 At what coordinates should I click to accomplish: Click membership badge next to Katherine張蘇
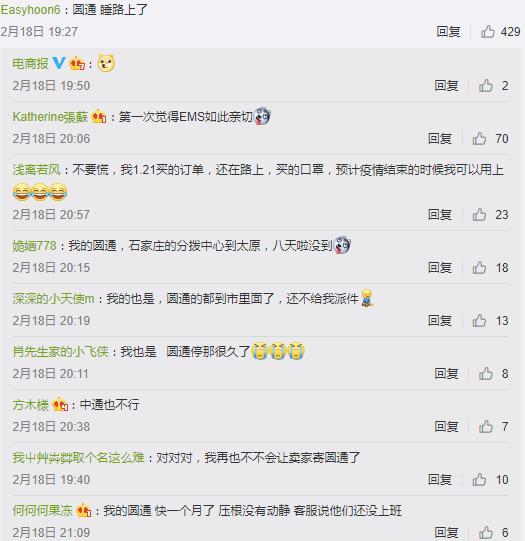[99, 117]
